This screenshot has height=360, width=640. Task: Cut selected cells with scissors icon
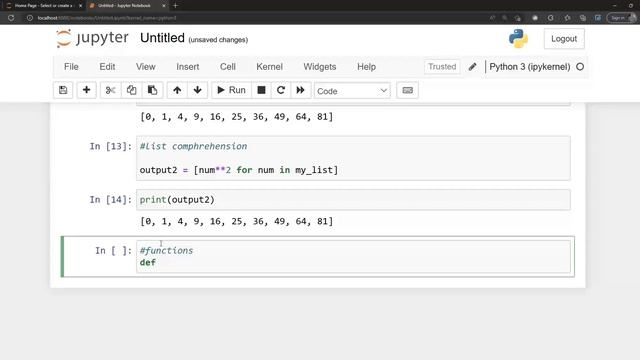point(110,90)
